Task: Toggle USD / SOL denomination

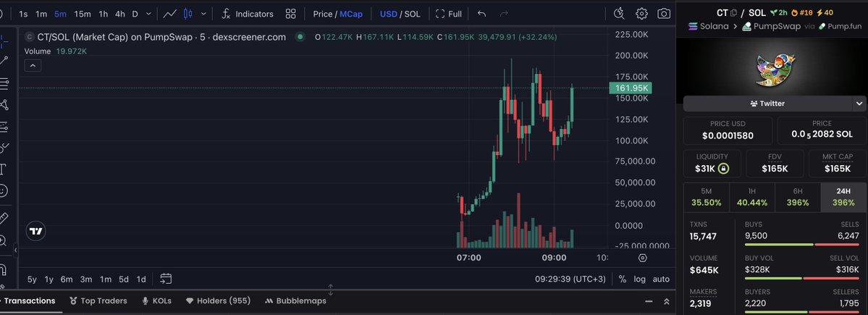Action: (x=400, y=14)
